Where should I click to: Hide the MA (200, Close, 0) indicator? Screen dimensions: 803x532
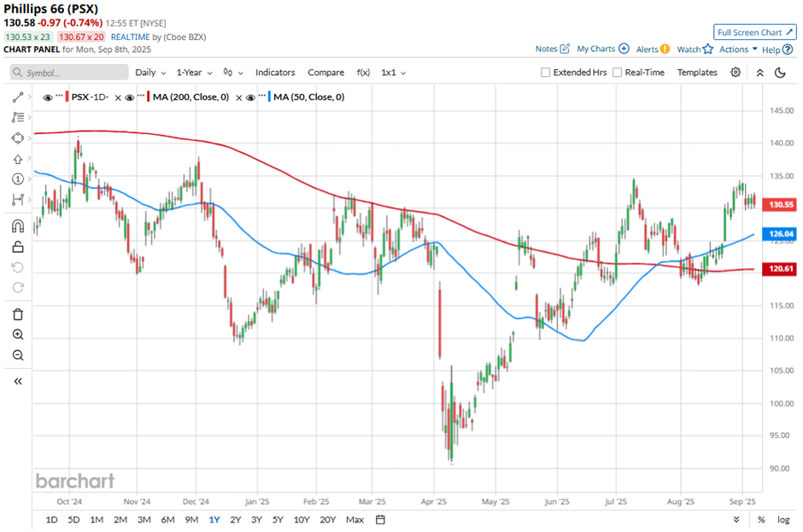(x=130, y=97)
